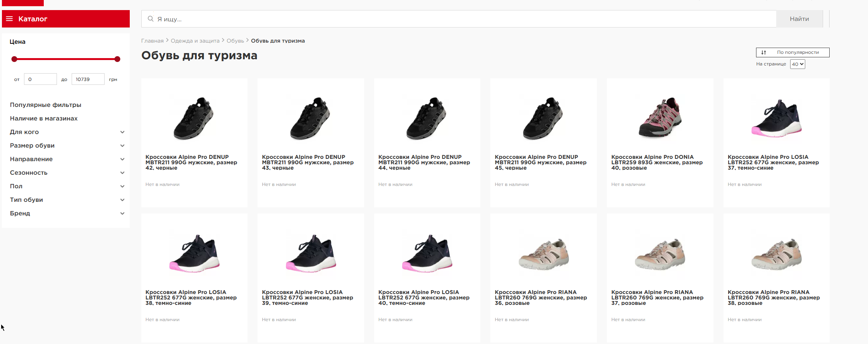Click the Сезонность filter label
Viewport: 868px width, 344px height.
(x=29, y=172)
